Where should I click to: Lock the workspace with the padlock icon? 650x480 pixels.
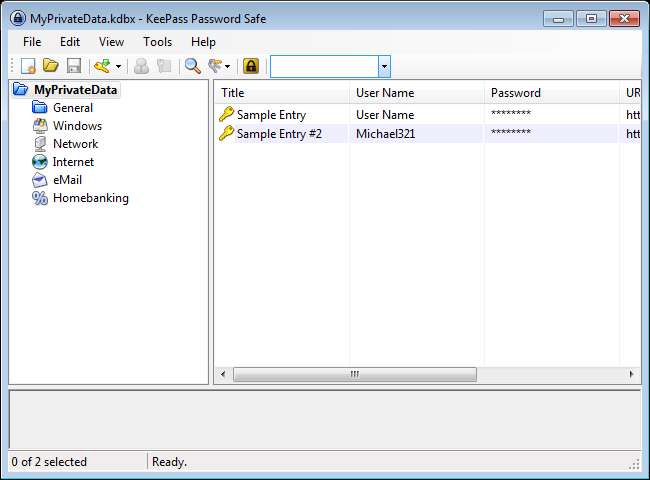(x=251, y=66)
